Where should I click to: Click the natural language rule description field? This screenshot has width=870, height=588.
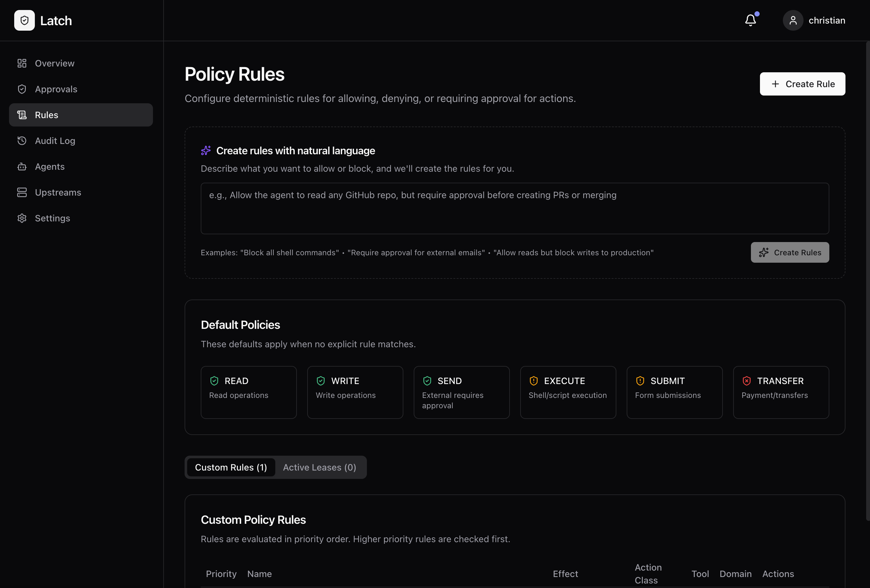tap(515, 208)
